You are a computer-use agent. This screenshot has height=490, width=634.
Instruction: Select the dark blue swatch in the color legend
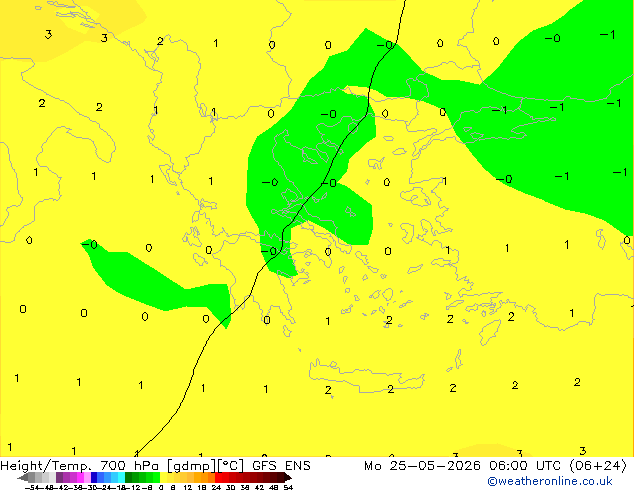point(94,477)
